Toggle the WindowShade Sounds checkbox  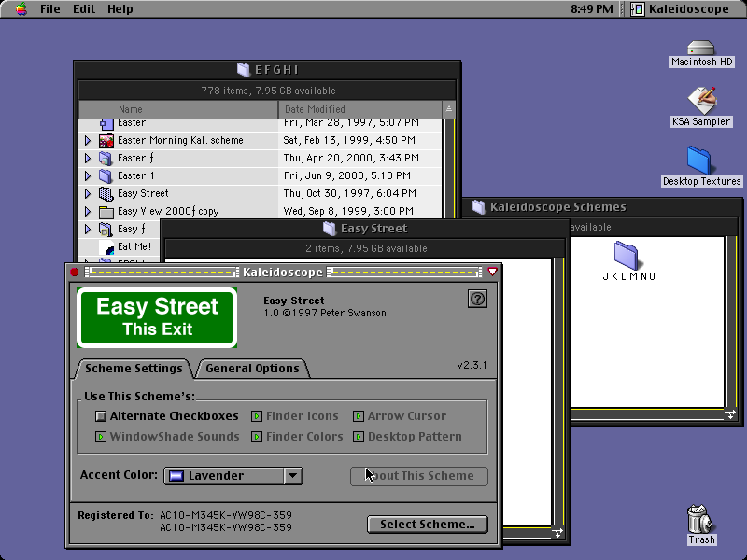pyautogui.click(x=101, y=437)
